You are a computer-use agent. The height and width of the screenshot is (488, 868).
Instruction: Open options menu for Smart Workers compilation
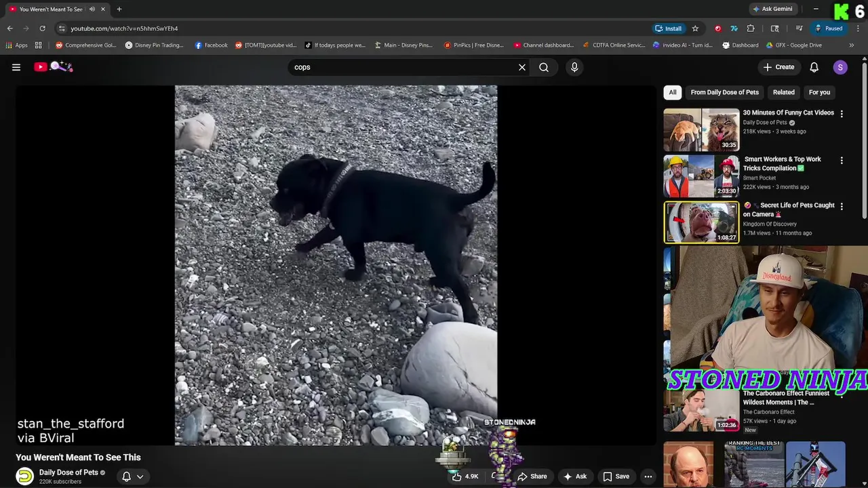(842, 161)
